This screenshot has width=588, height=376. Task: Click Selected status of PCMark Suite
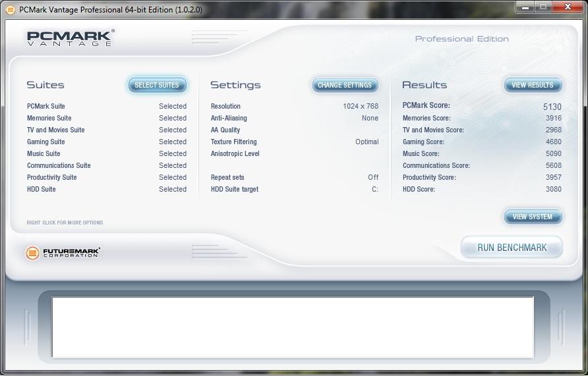point(173,106)
